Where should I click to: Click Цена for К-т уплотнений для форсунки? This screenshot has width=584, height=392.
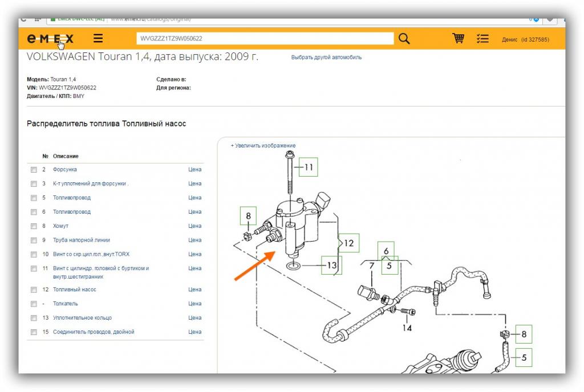point(195,183)
